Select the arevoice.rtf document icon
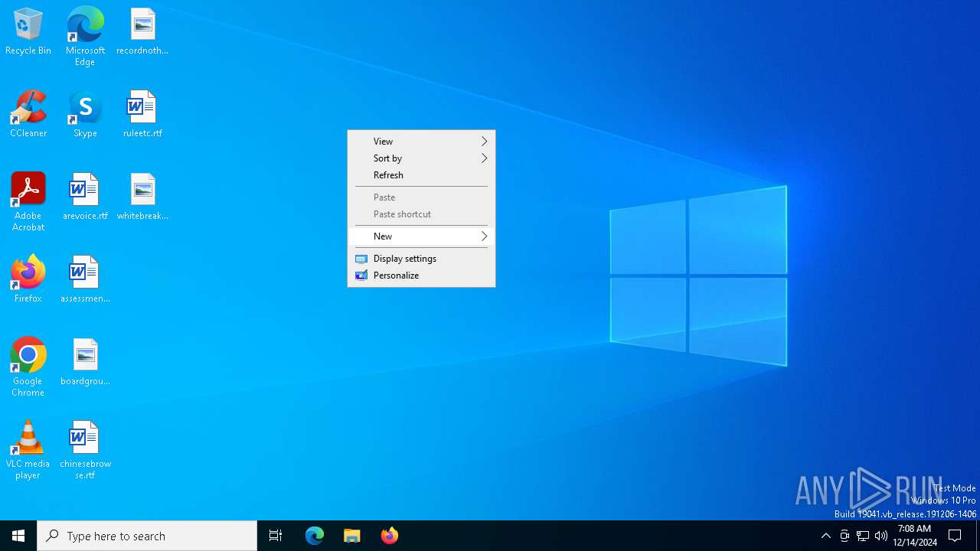Screen dimensions: 980x551 coord(85,197)
